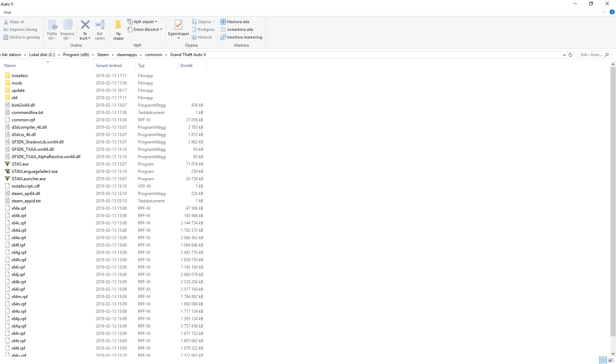Expand the Ta bort dropdown arrow
616x364 pixels.
click(x=89, y=38)
